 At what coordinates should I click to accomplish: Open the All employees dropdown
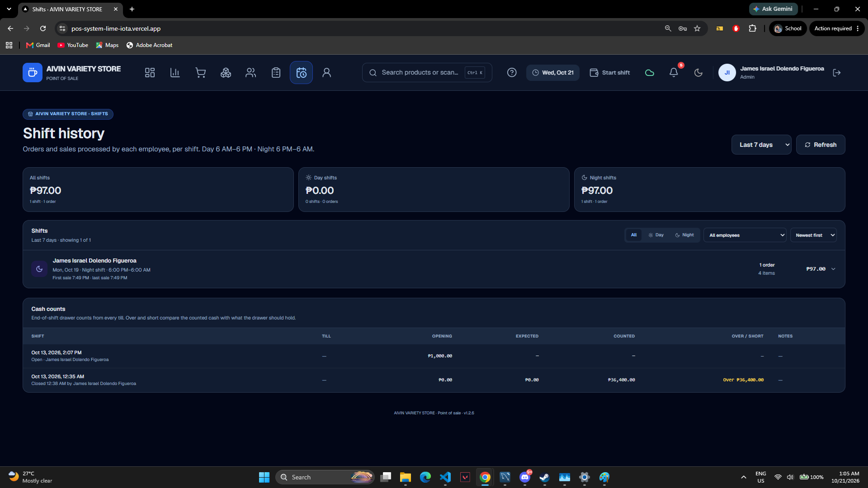coord(745,235)
